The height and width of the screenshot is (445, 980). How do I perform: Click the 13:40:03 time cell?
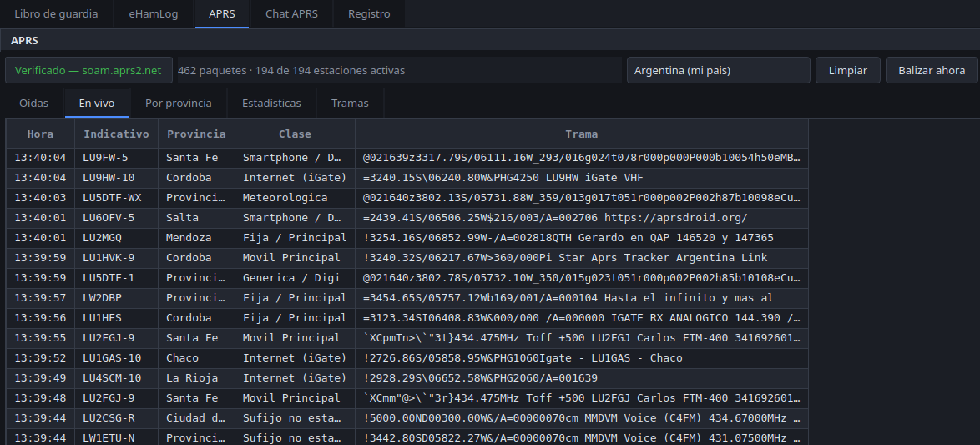pos(41,198)
